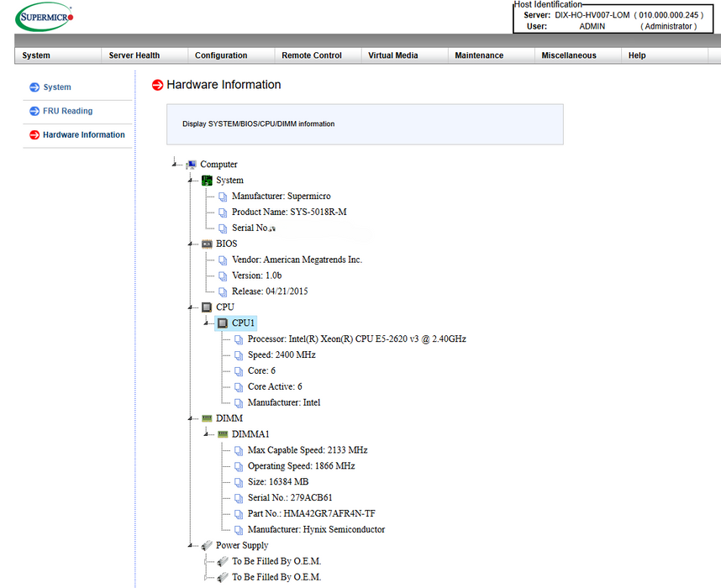This screenshot has height=588, width=721.
Task: Click the blue arrow icon beside System sidebar link
Action: [34, 87]
